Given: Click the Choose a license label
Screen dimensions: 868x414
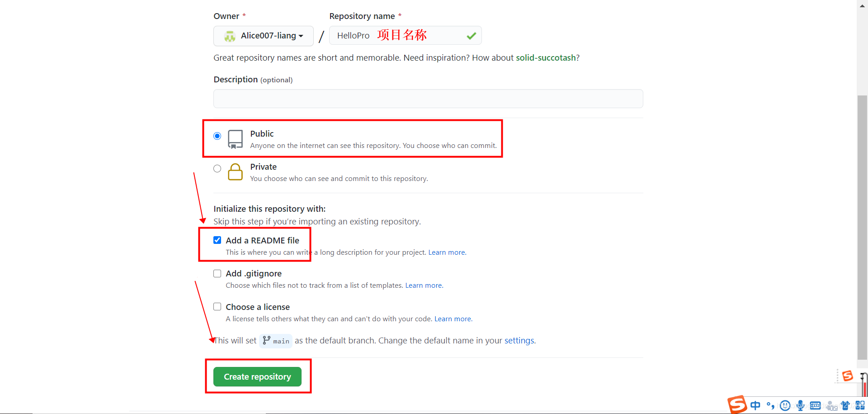Looking at the screenshot, I should (x=258, y=307).
